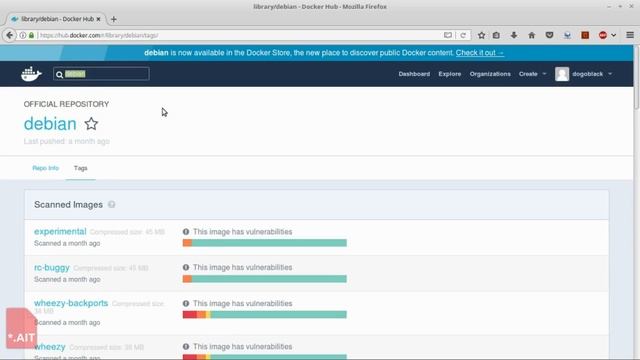Open the downloads arrow icon

click(514, 35)
